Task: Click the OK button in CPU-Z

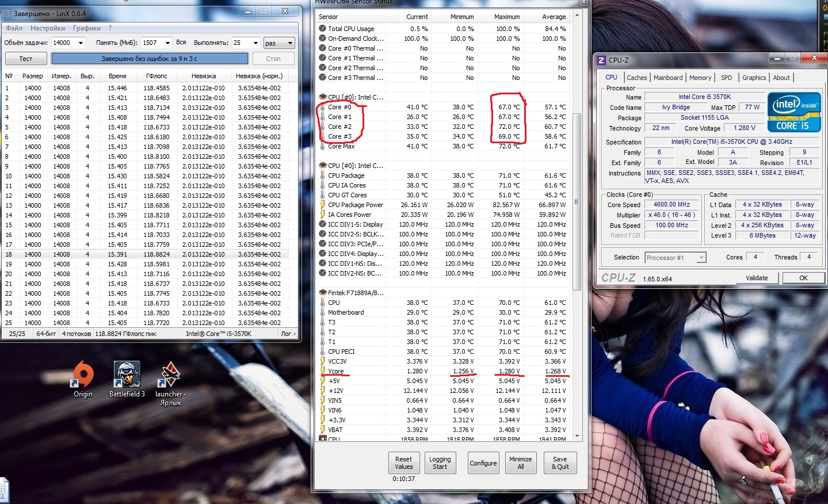Action: (803, 278)
